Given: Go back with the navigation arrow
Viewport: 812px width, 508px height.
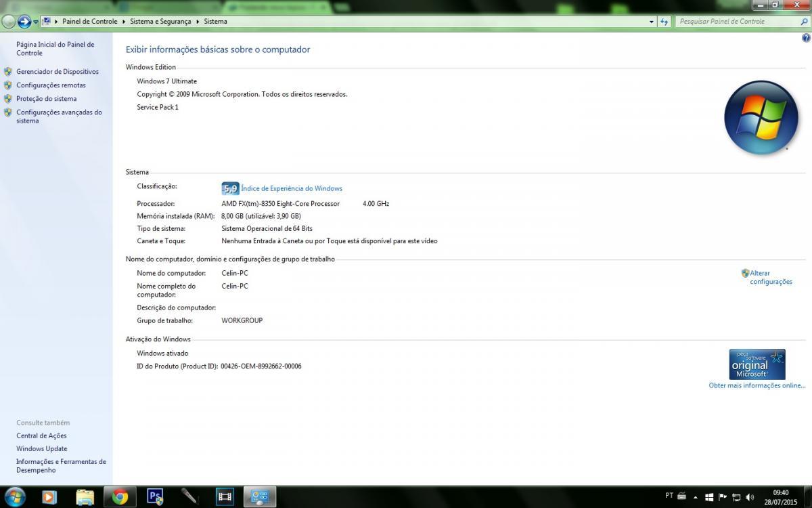Looking at the screenshot, I should tap(9, 22).
